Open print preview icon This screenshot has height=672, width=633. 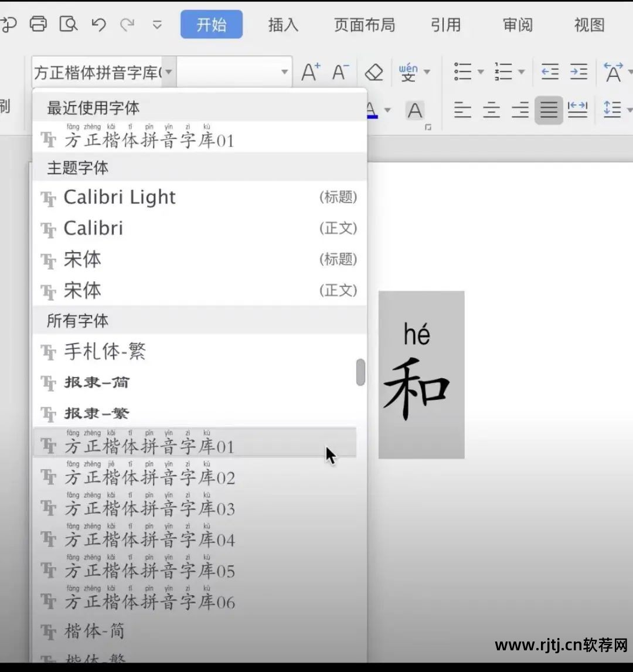69,24
